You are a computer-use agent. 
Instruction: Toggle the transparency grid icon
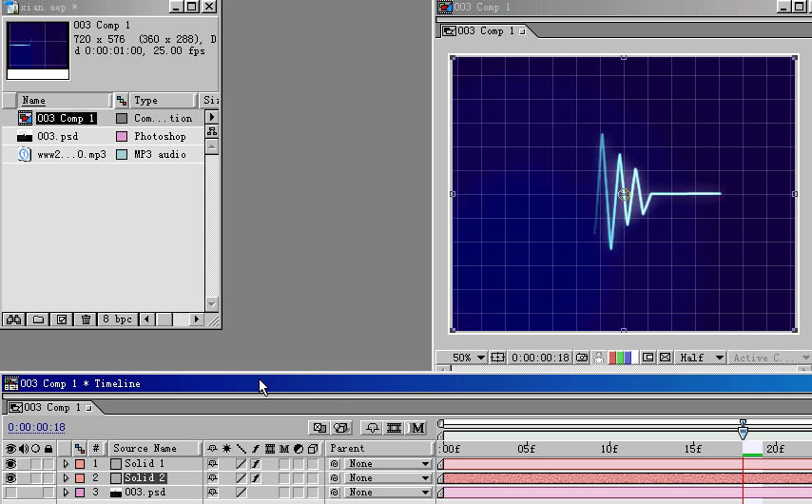coord(666,358)
